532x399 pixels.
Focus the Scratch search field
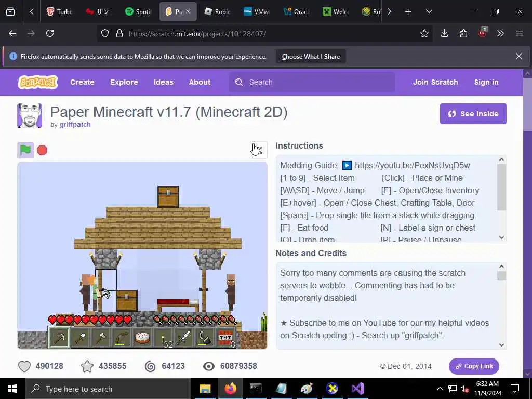coord(312,82)
